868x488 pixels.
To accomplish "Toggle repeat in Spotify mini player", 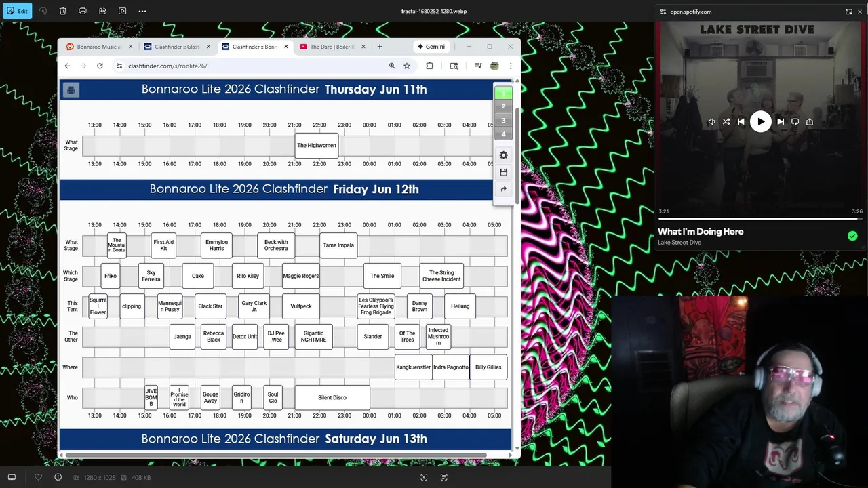I will (x=795, y=122).
